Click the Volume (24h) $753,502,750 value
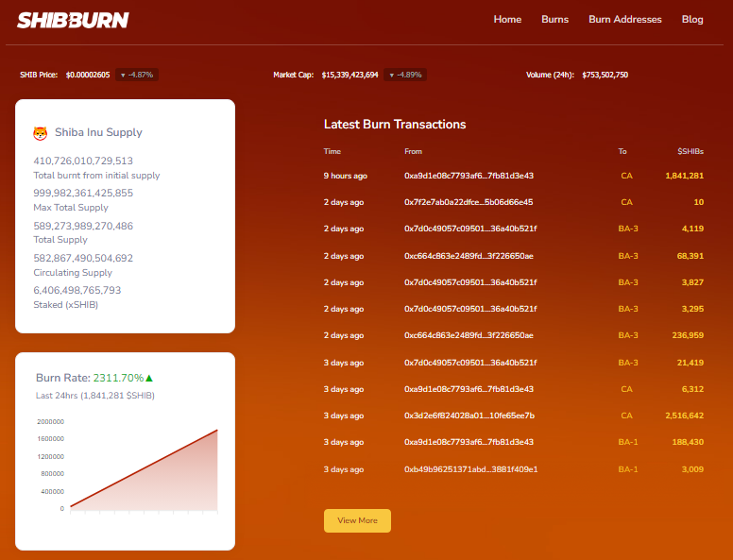Viewport: 733px width, 560px height. [x=605, y=75]
